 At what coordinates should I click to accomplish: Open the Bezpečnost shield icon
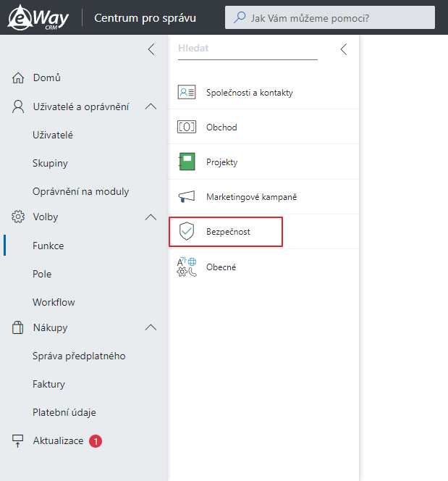pyautogui.click(x=187, y=231)
